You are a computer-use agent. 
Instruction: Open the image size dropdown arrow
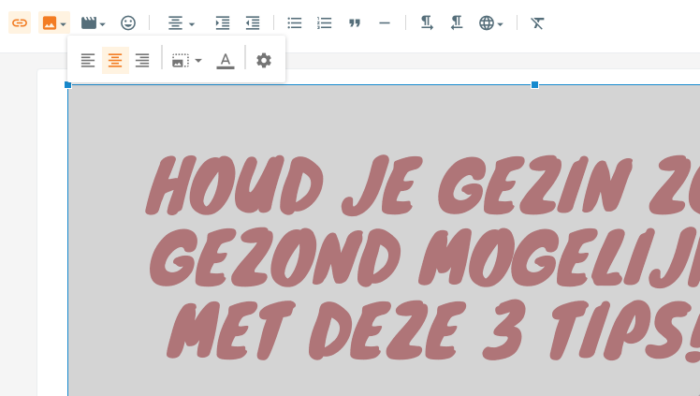coord(199,61)
